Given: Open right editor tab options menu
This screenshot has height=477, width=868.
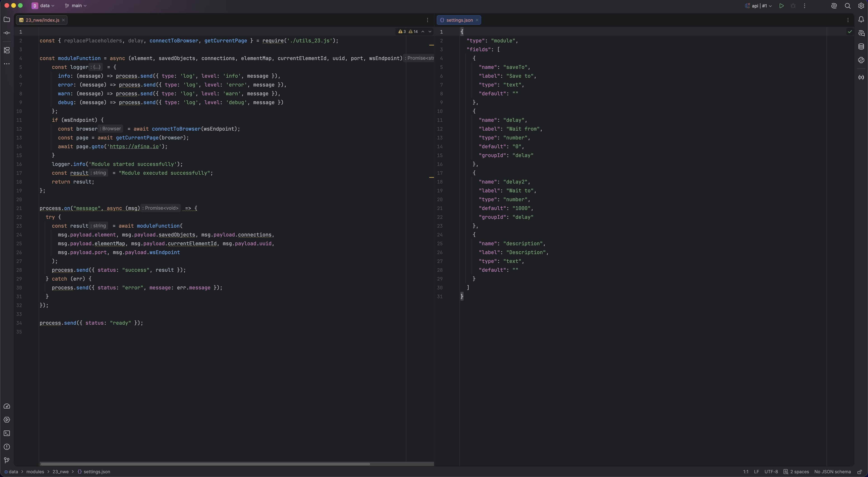Looking at the screenshot, I should 848,20.
